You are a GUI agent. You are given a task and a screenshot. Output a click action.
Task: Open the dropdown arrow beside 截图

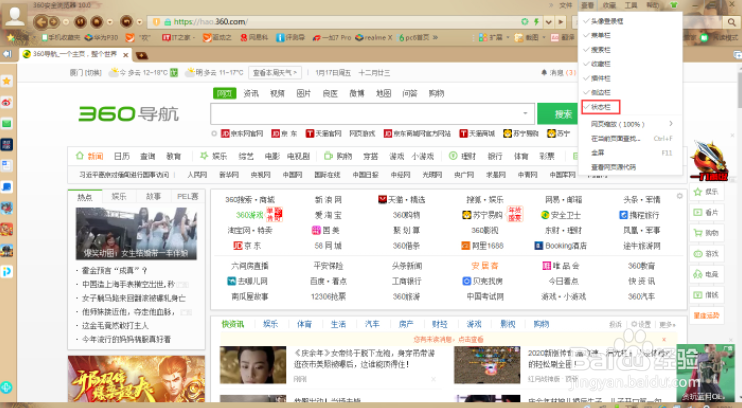544,37
